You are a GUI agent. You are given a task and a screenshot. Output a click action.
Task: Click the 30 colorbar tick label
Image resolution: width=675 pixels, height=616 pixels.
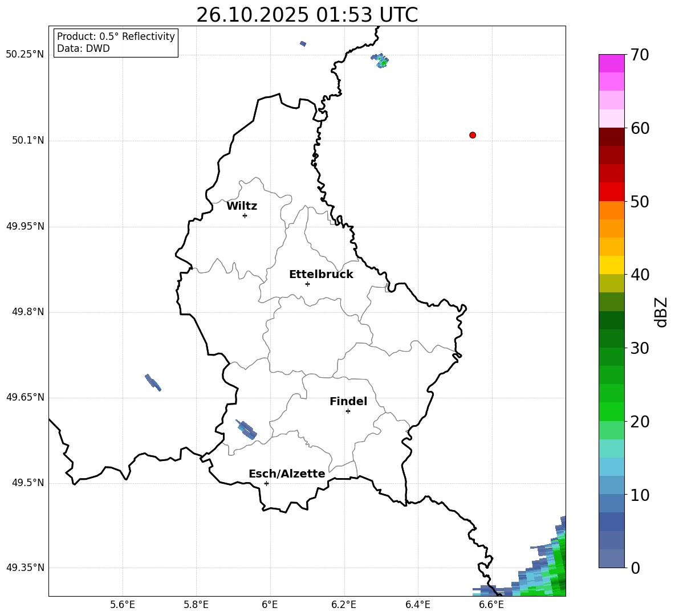click(640, 348)
